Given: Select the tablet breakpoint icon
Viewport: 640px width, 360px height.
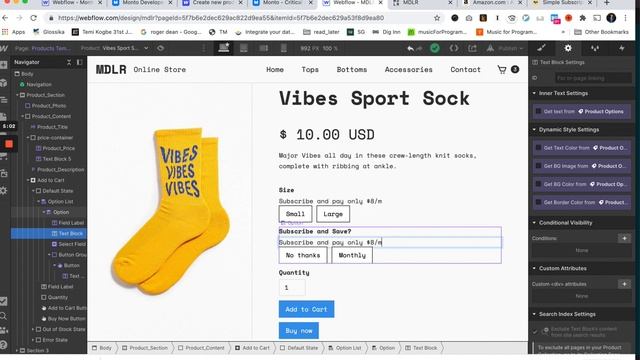Looking at the screenshot, I should [244, 48].
